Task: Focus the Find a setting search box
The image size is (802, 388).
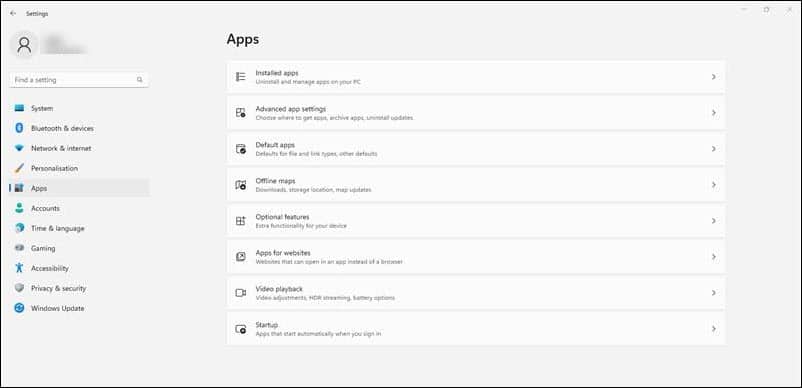Action: (79, 80)
